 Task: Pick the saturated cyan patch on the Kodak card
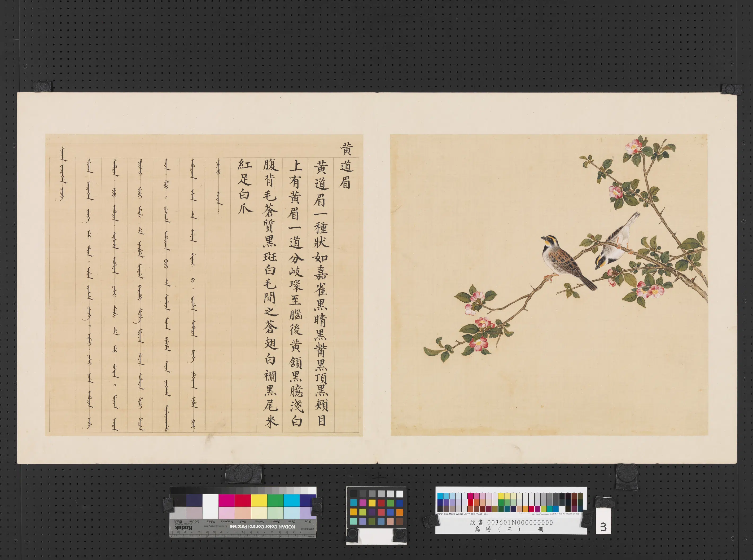coord(292,501)
